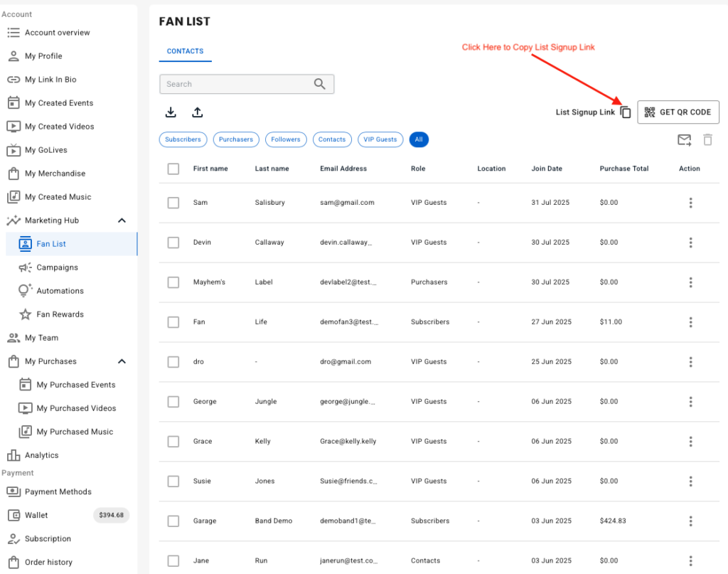This screenshot has width=728, height=574.
Task: Open three-dot action menu for Fan Life
Action: [690, 322]
